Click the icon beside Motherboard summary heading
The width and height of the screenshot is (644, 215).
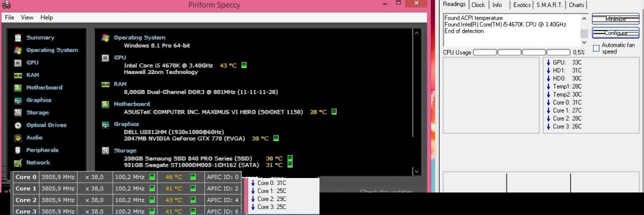106,104
